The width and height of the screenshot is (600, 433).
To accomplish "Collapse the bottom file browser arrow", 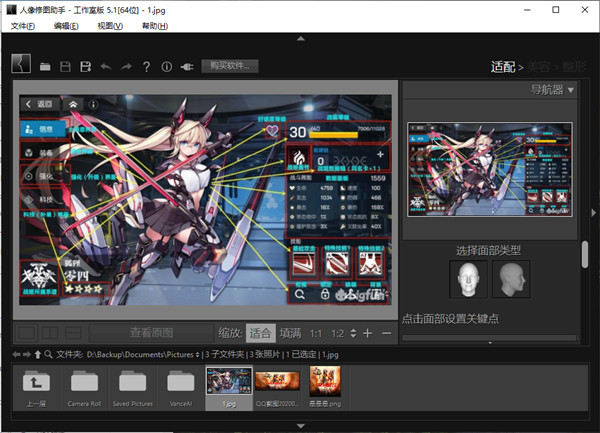I will pos(300,425).
